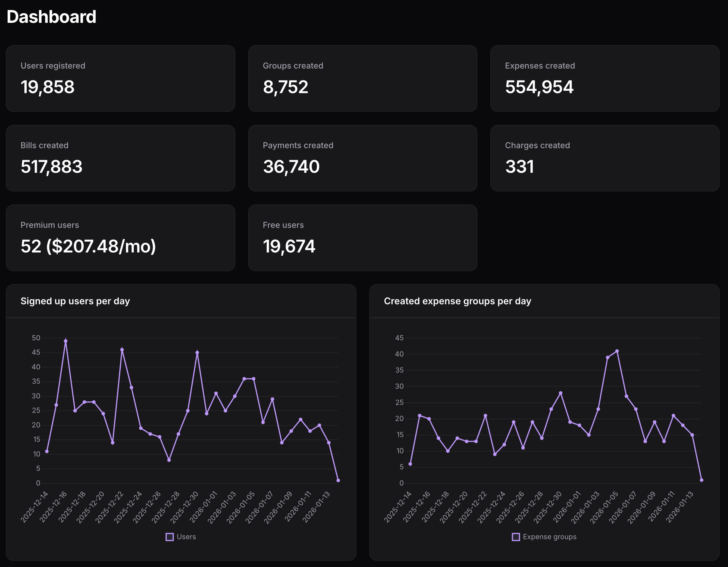Click the Premium users label
This screenshot has width=728, height=567.
coord(50,225)
